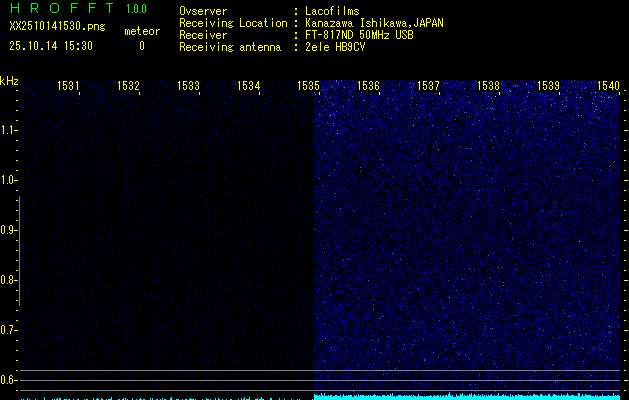Select the 1540 time marker

point(608,87)
